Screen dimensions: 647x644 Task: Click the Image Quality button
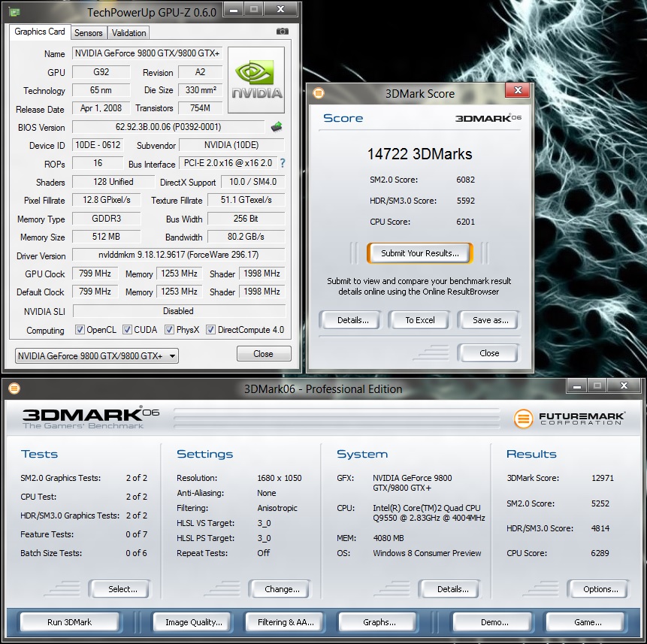[x=194, y=622]
